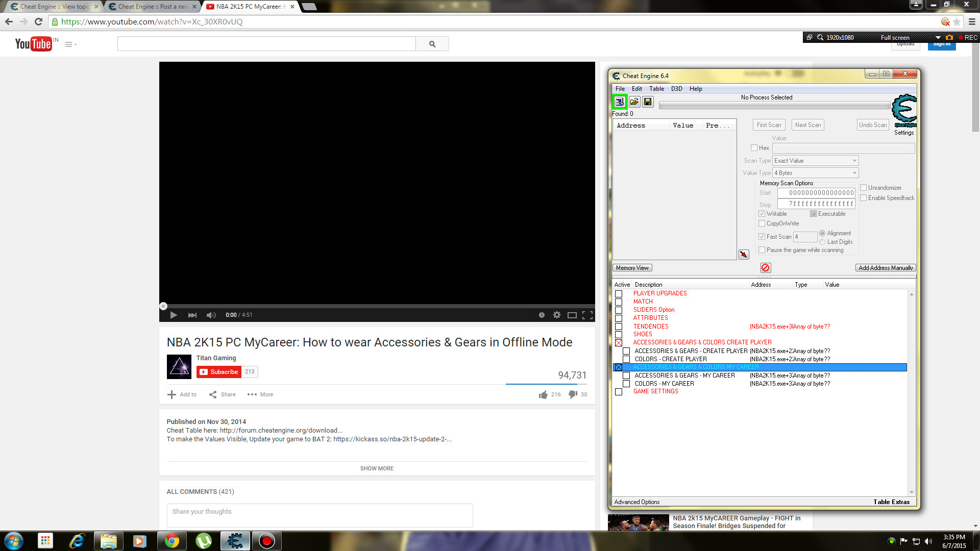This screenshot has width=980, height=551.
Task: Open the Value Type dropdown
Action: 815,173
